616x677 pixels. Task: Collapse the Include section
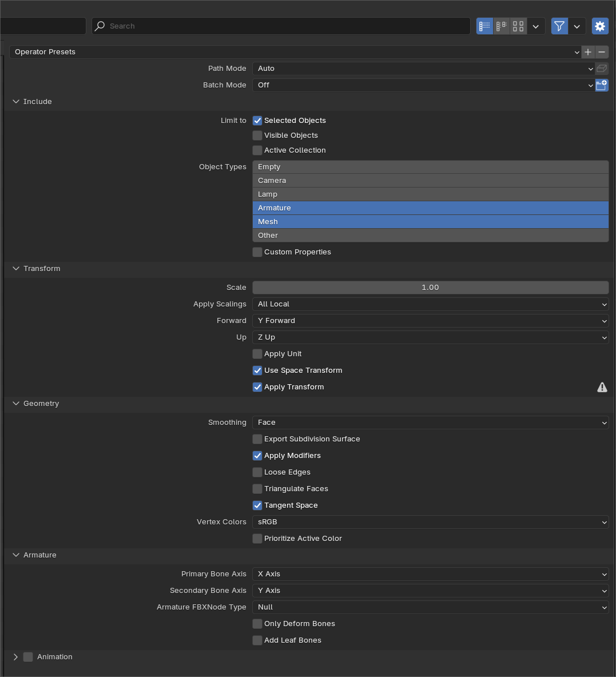pos(16,101)
